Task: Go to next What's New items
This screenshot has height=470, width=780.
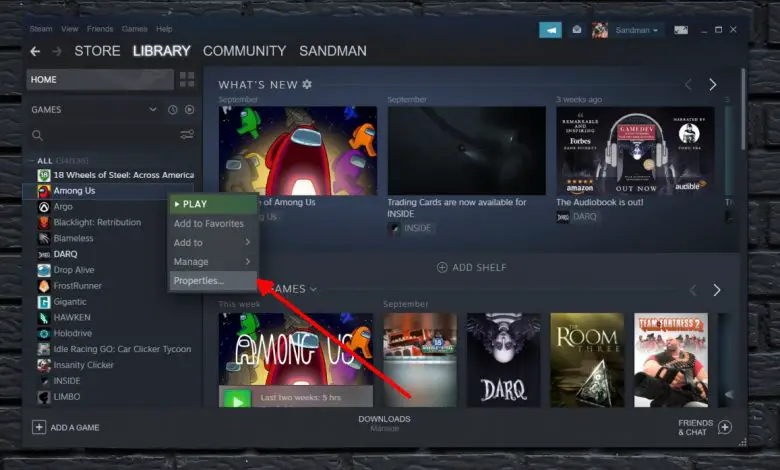Action: coord(713,85)
